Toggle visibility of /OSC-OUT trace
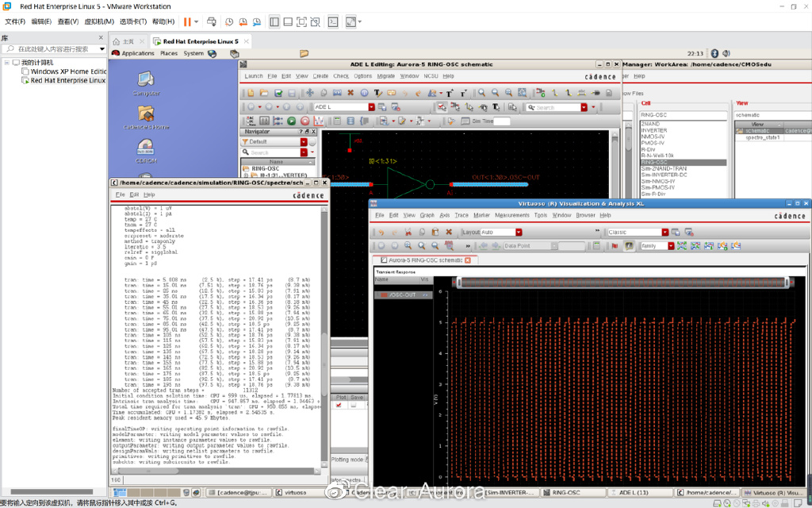Viewport: 812px width, 508px height. pyautogui.click(x=426, y=295)
